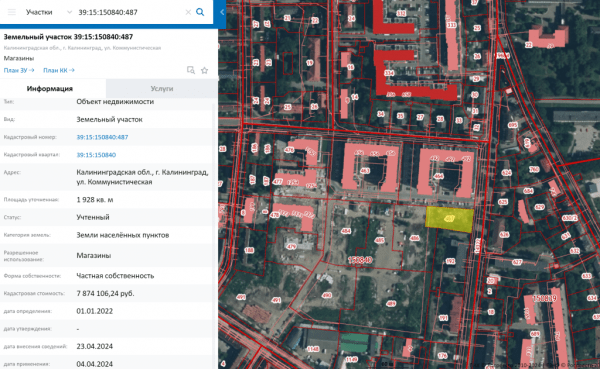The image size is (600, 369).
Task: Add parcel to favorites star icon
Action: (204, 70)
